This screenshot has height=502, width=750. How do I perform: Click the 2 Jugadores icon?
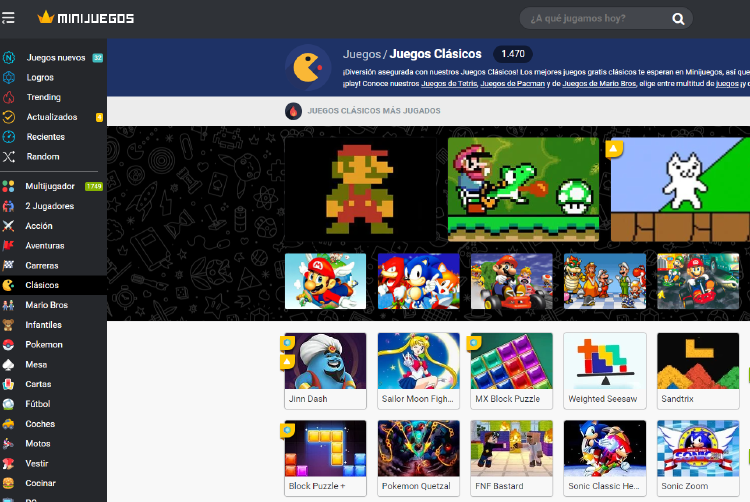(x=9, y=206)
